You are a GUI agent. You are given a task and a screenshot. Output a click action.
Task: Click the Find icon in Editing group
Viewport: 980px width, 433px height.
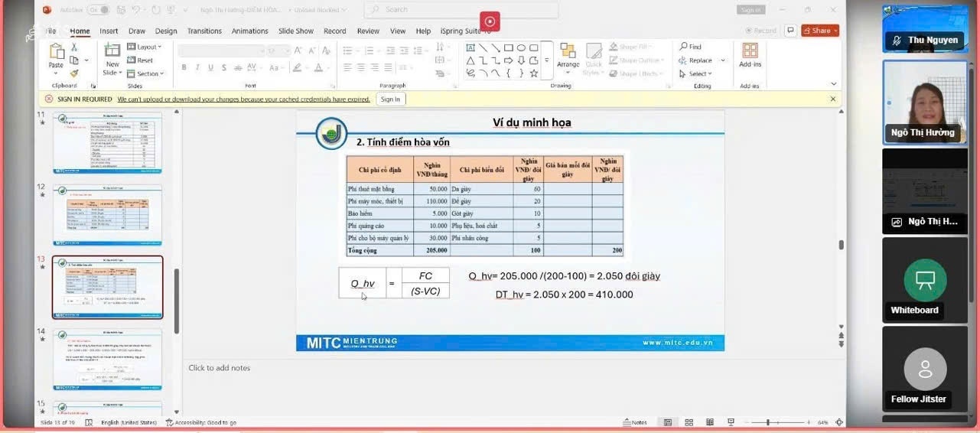690,47
